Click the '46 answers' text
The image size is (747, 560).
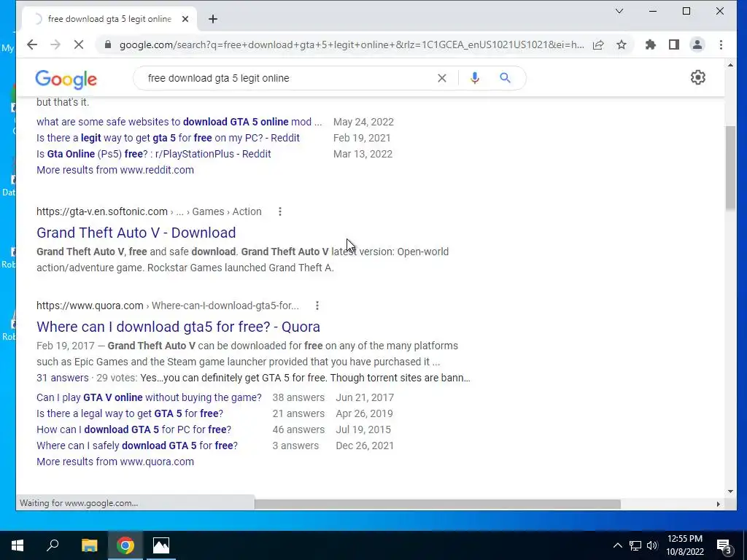[298, 429]
